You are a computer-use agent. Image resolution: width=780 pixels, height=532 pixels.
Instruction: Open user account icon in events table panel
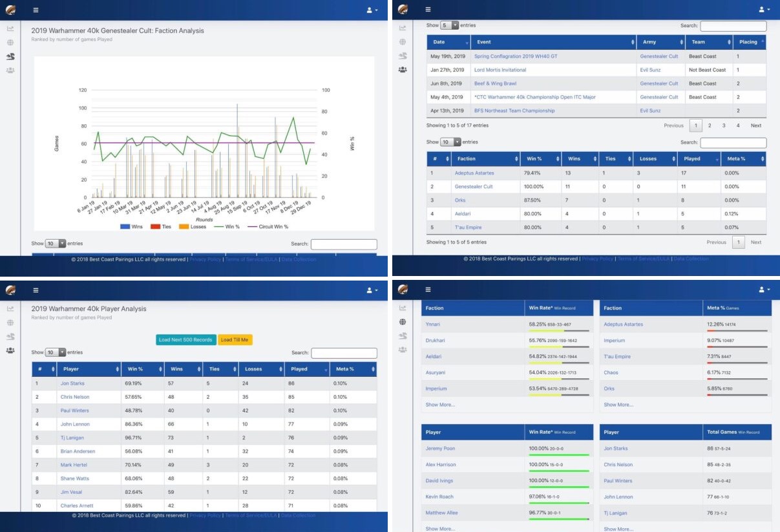click(764, 10)
